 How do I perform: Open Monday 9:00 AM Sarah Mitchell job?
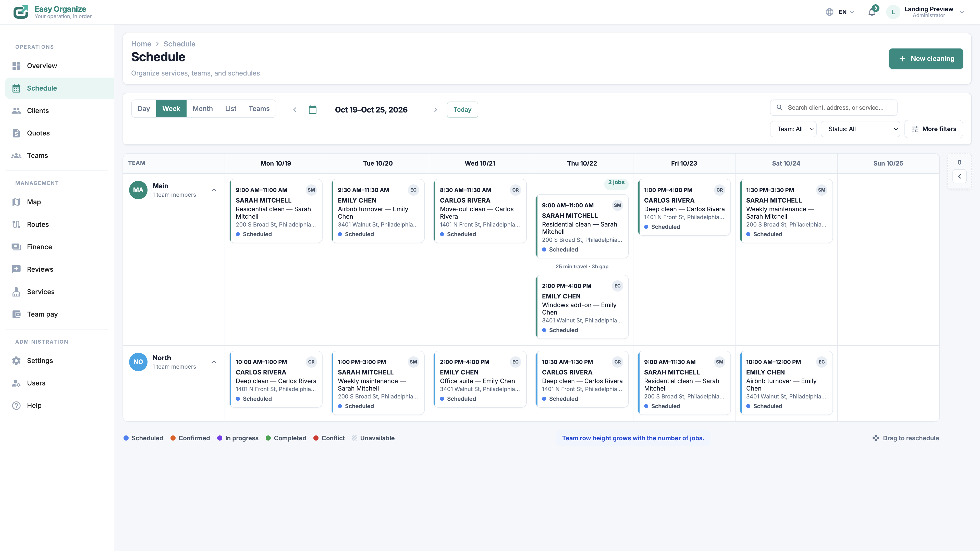coord(276,211)
